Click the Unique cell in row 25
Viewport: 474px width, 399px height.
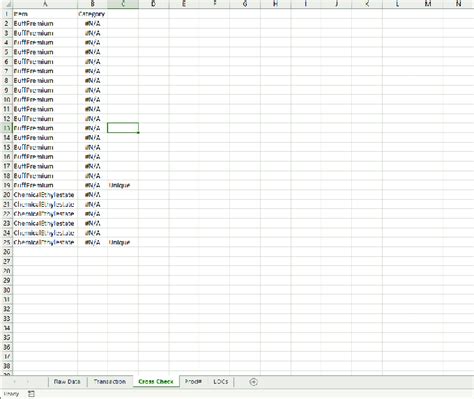pyautogui.click(x=123, y=242)
